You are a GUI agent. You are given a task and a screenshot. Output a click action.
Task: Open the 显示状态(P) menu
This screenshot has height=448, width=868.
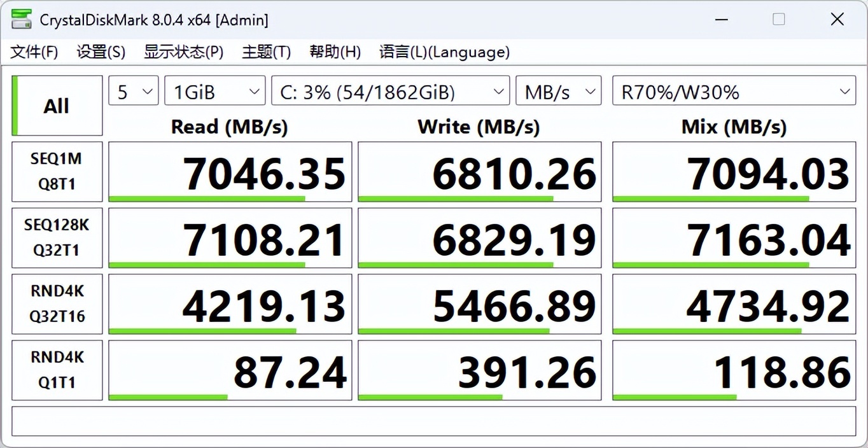point(183,52)
